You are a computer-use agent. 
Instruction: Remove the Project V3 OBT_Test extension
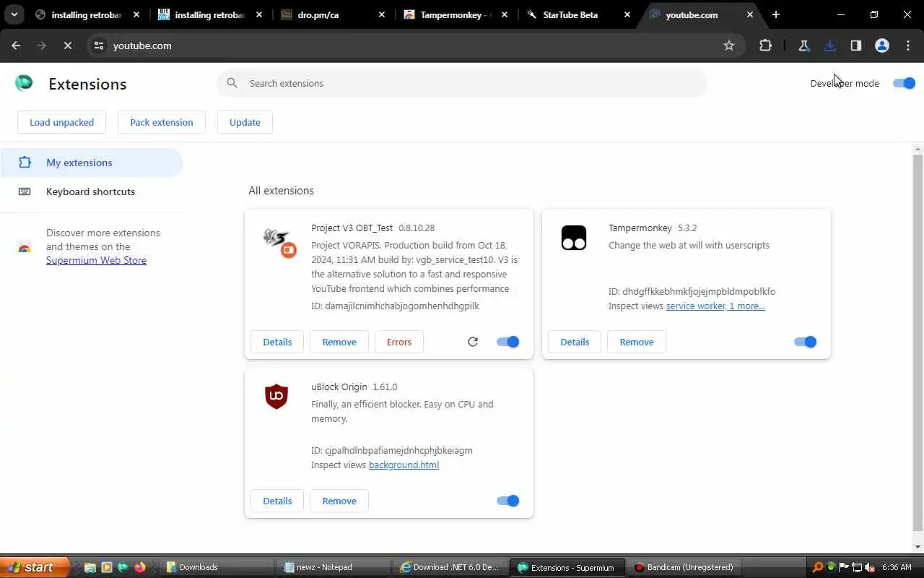pyautogui.click(x=339, y=342)
